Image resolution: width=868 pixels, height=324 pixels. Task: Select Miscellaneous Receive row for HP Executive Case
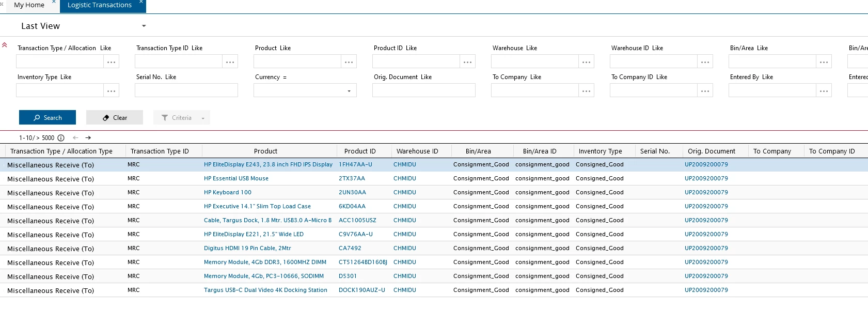(x=51, y=207)
